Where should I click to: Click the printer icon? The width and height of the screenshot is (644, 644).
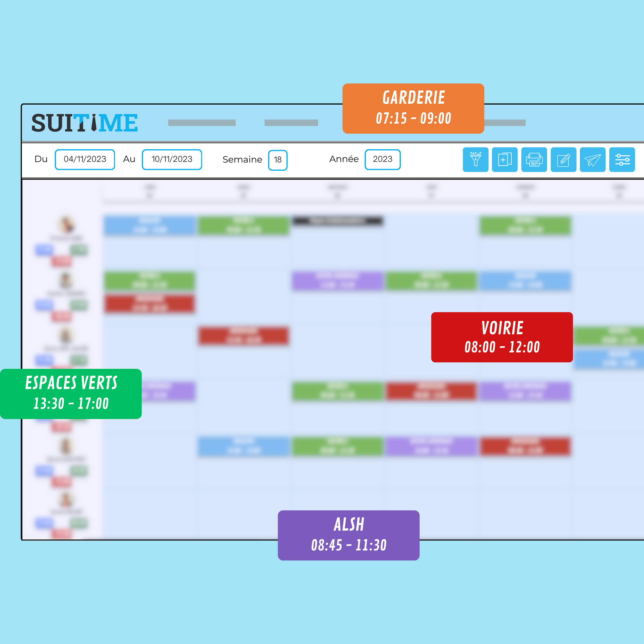click(x=534, y=160)
